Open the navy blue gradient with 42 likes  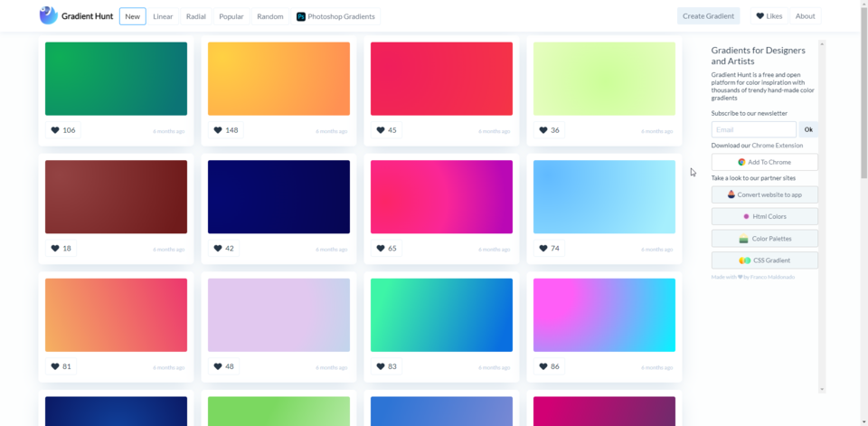pos(279,196)
